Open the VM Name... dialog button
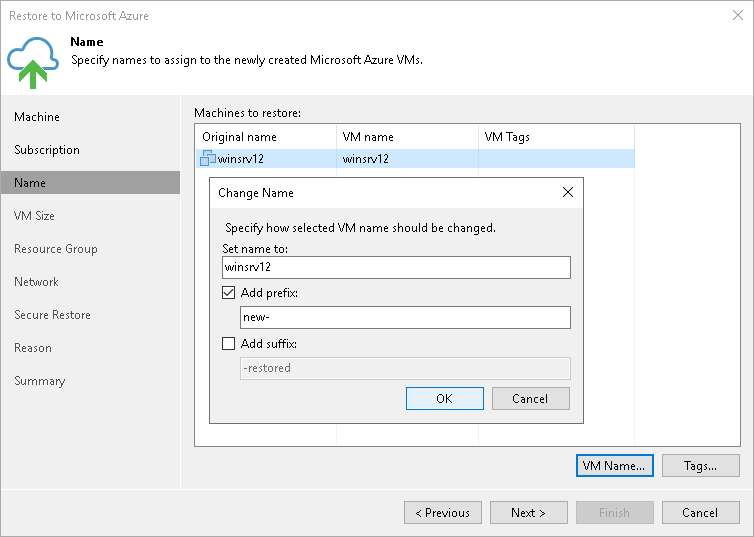Viewport: 754px width, 537px height. pos(615,465)
